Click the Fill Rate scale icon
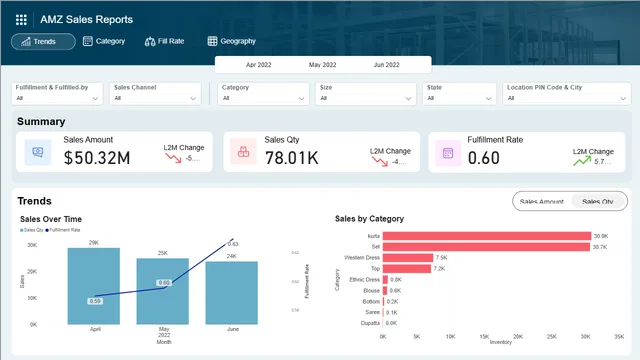The height and width of the screenshot is (360, 640). click(150, 41)
